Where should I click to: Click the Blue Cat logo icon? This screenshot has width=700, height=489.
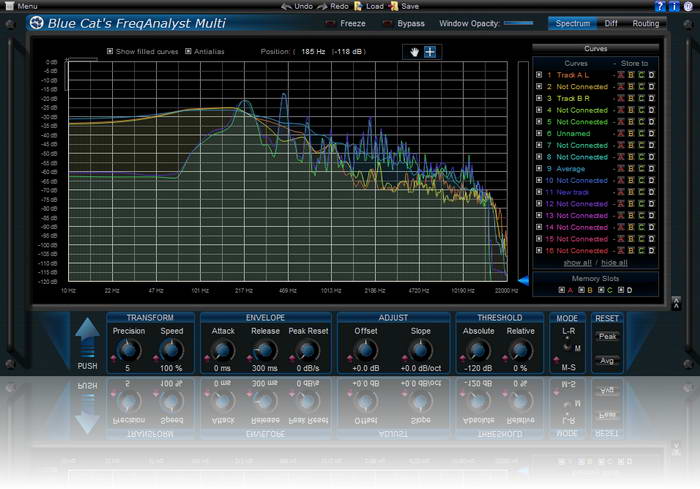click(37, 23)
